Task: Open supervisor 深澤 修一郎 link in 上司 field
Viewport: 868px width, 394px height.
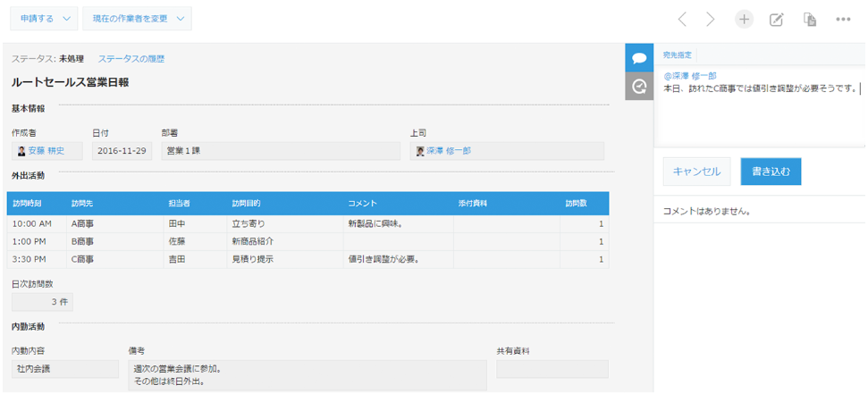Action: pos(448,151)
